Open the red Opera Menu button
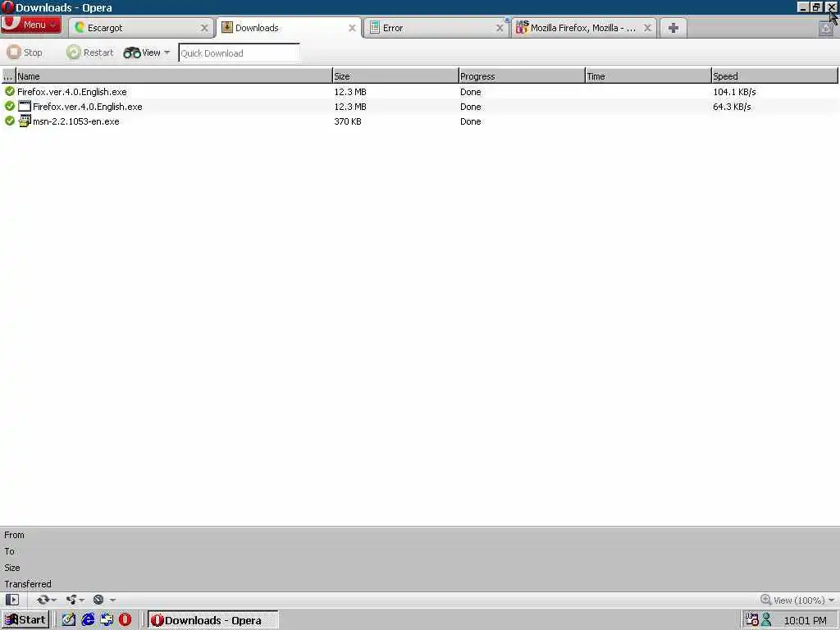Viewport: 840px width, 630px height. [x=31, y=25]
